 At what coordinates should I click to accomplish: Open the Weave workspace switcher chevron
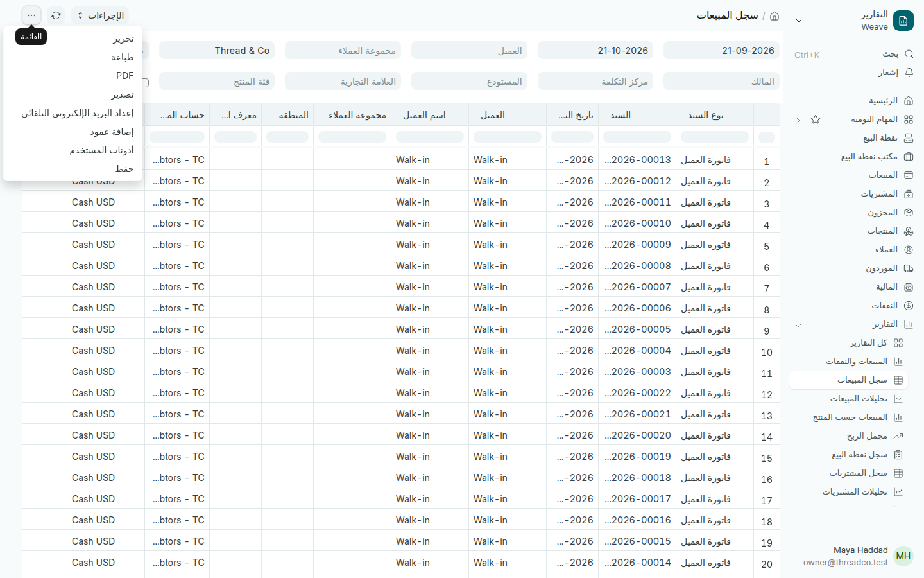799,21
